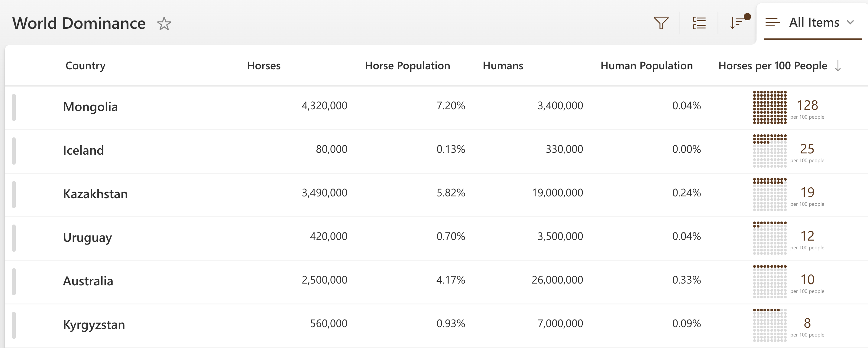The image size is (868, 348).
Task: Click the 7.20% horse population cell
Action: click(451, 106)
